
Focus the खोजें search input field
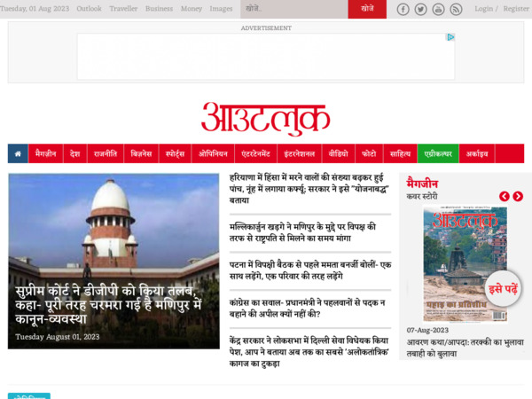294,9
